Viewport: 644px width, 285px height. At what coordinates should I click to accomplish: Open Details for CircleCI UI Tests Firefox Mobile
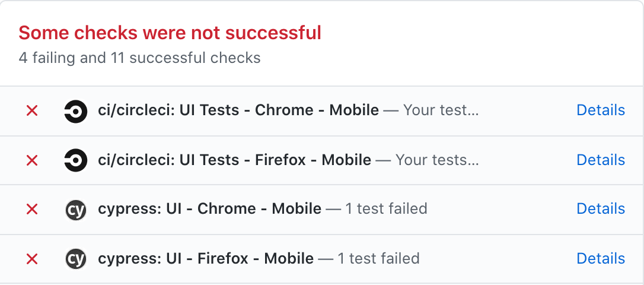601,160
